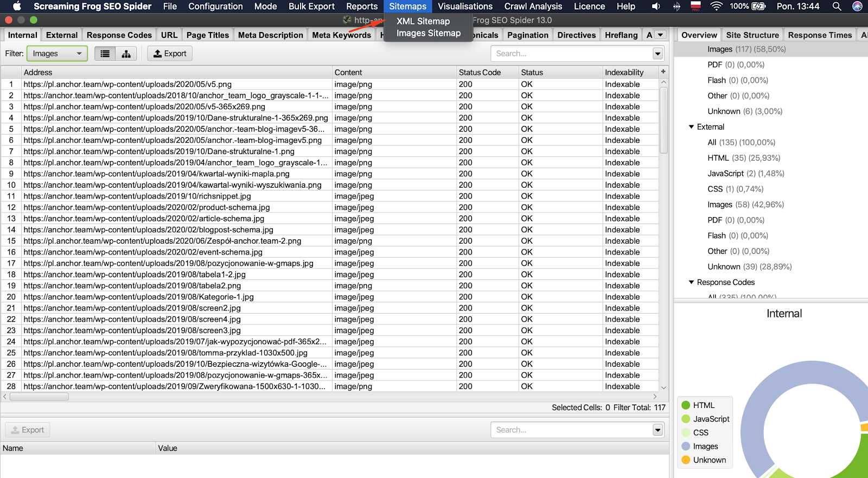Choose XML Sitemap from the menu
Viewport: 868px width, 478px height.
tap(423, 21)
